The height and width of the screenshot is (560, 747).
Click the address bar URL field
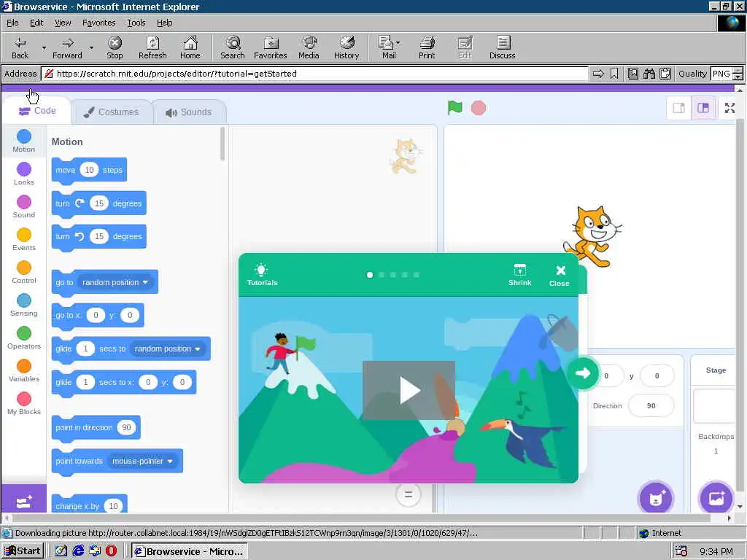(x=314, y=74)
